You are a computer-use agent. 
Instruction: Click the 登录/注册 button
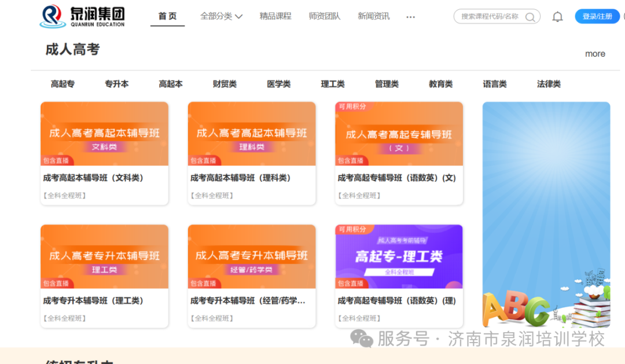tap(597, 16)
